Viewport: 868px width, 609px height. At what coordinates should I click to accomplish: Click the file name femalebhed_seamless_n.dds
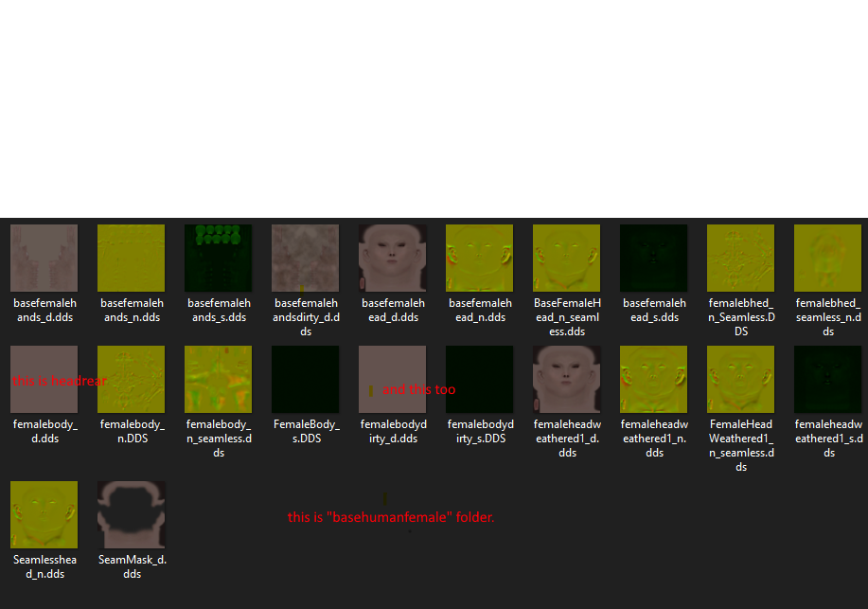coord(828,317)
